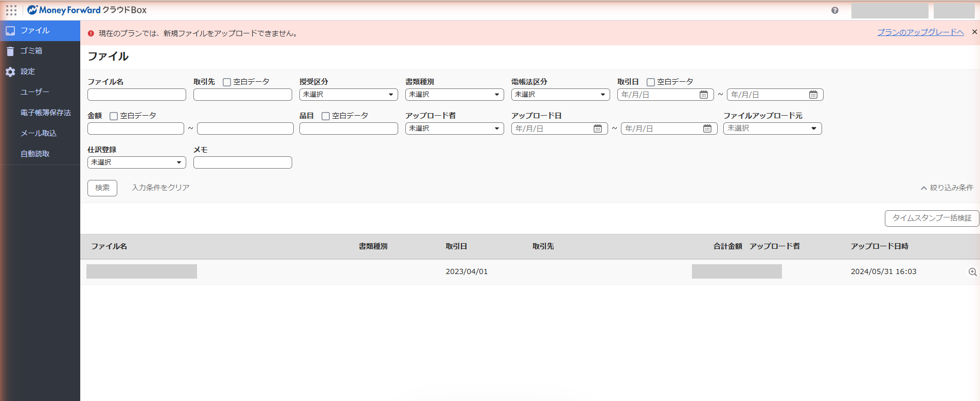Focus the 品目 input field
The width and height of the screenshot is (980, 401).
pos(349,129)
